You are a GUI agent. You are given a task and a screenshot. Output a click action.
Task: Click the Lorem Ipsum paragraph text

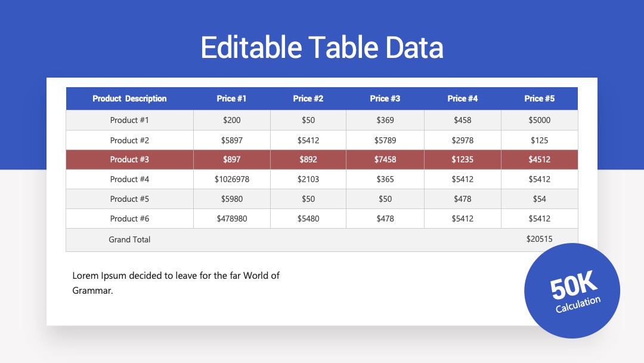click(x=176, y=283)
